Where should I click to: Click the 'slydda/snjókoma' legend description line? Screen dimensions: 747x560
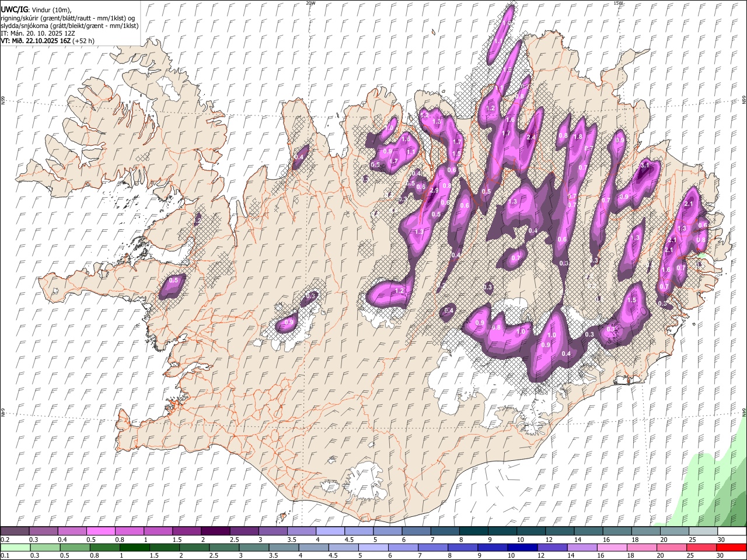(70, 26)
